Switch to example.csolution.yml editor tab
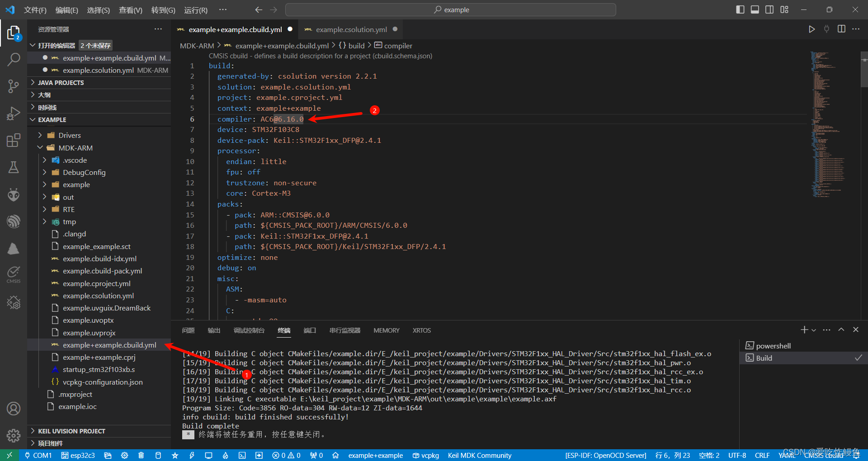Viewport: 868px width, 461px height. pos(351,29)
